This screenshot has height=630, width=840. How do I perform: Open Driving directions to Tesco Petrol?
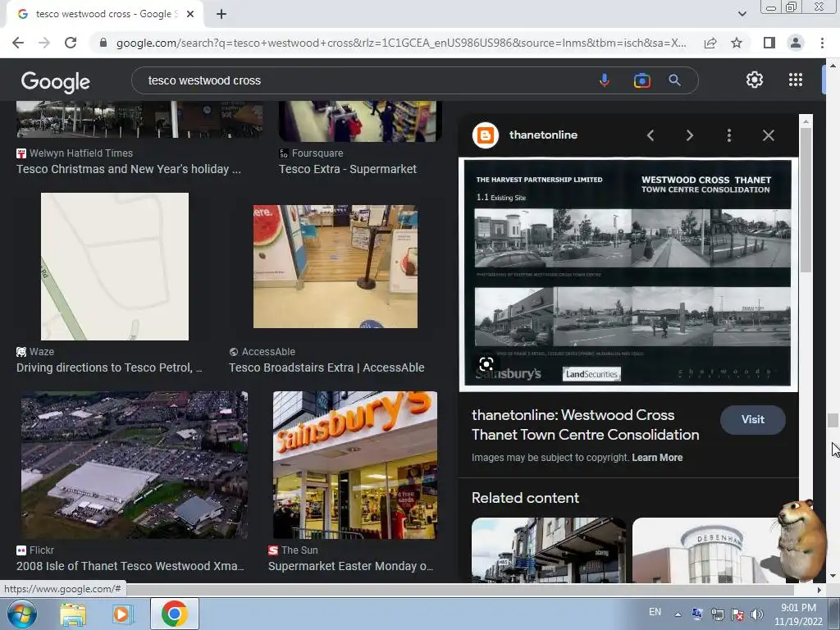tap(109, 367)
